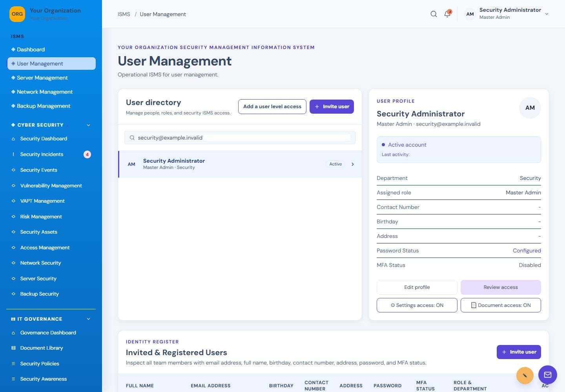Focus the user directory search field
565x392 pixels.
[240, 138]
